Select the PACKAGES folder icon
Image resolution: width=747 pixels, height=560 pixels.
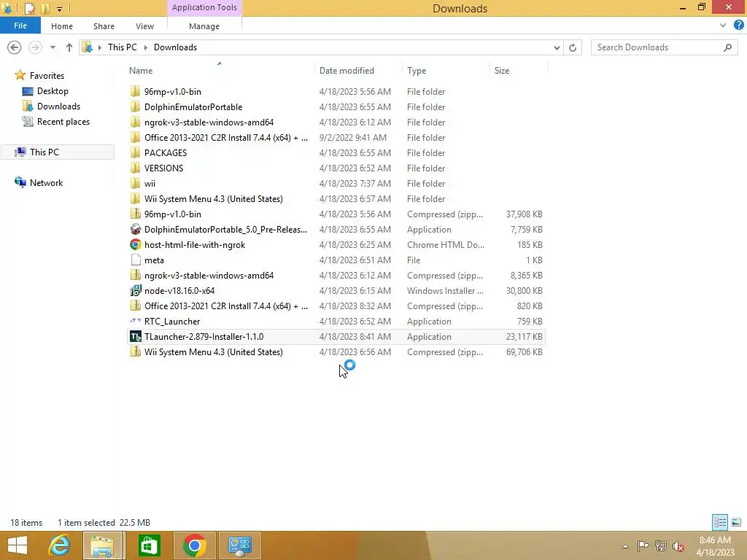tap(135, 153)
